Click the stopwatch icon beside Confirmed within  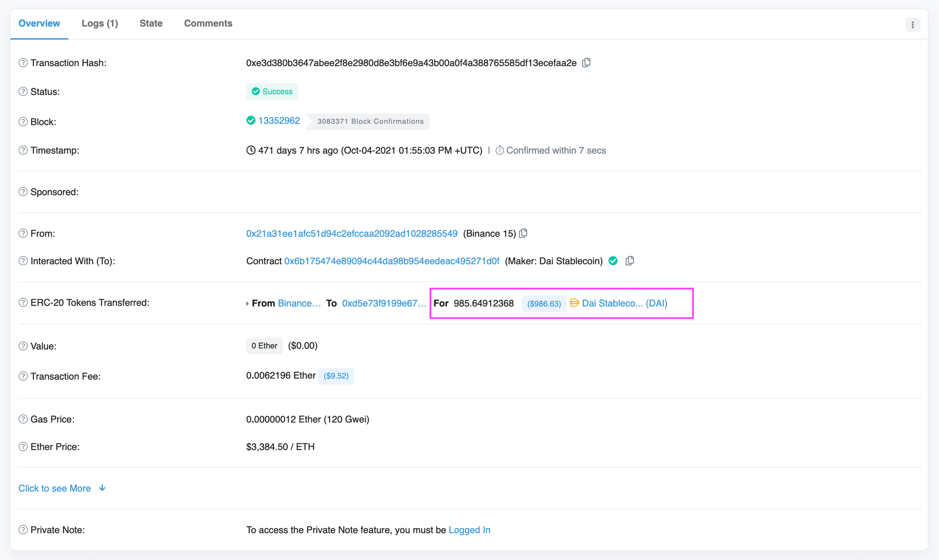(500, 150)
